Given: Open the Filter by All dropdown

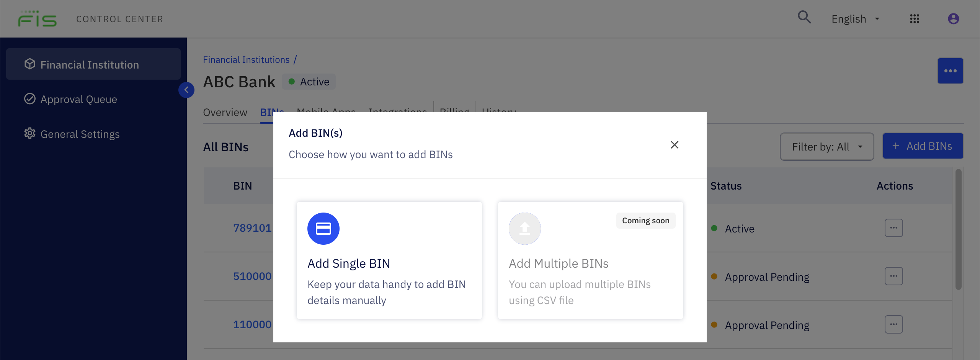Looking at the screenshot, I should [827, 146].
